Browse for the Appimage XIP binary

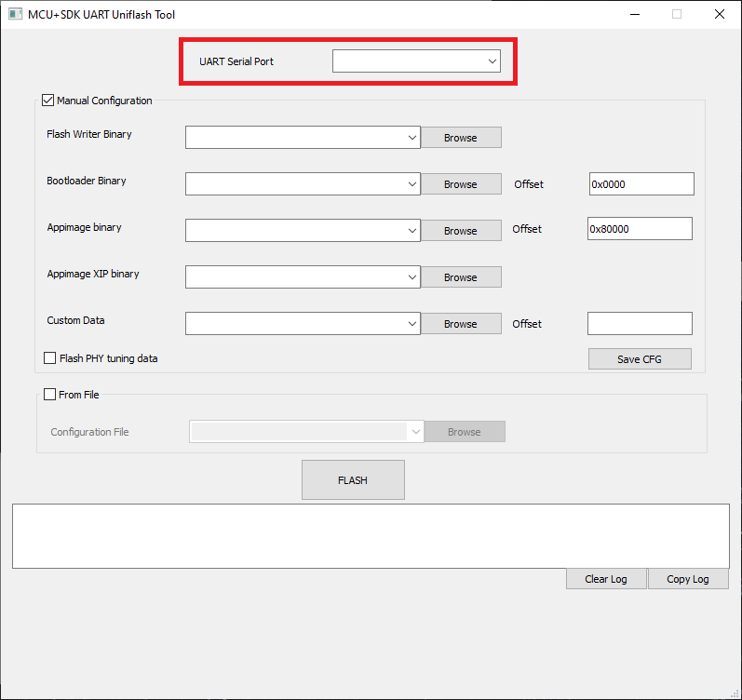click(x=460, y=277)
